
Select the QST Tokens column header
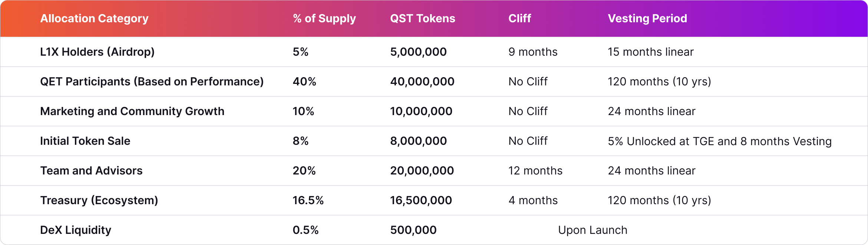(422, 19)
